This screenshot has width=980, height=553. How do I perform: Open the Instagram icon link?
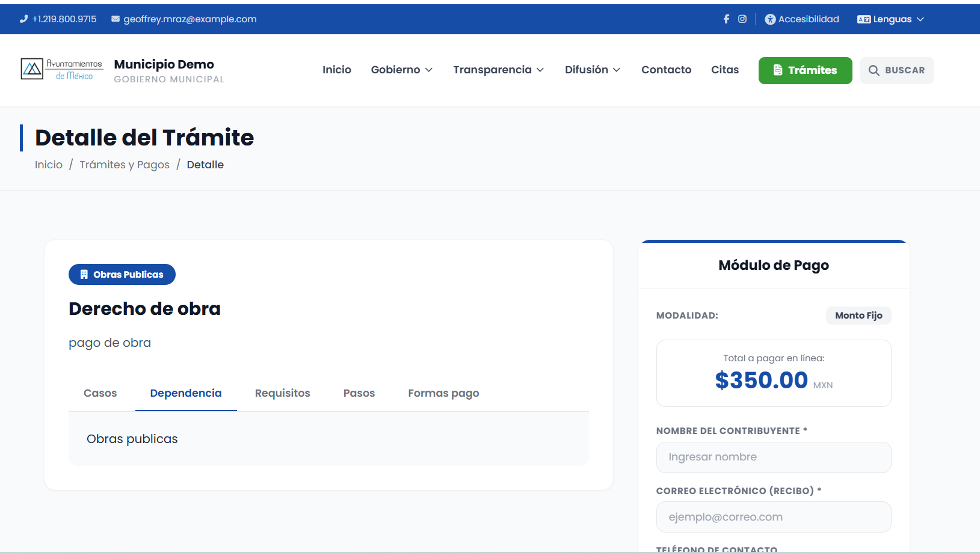pos(742,19)
